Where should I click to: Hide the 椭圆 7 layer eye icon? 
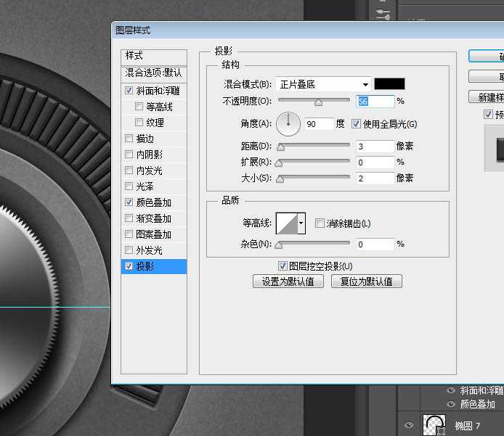coord(409,425)
